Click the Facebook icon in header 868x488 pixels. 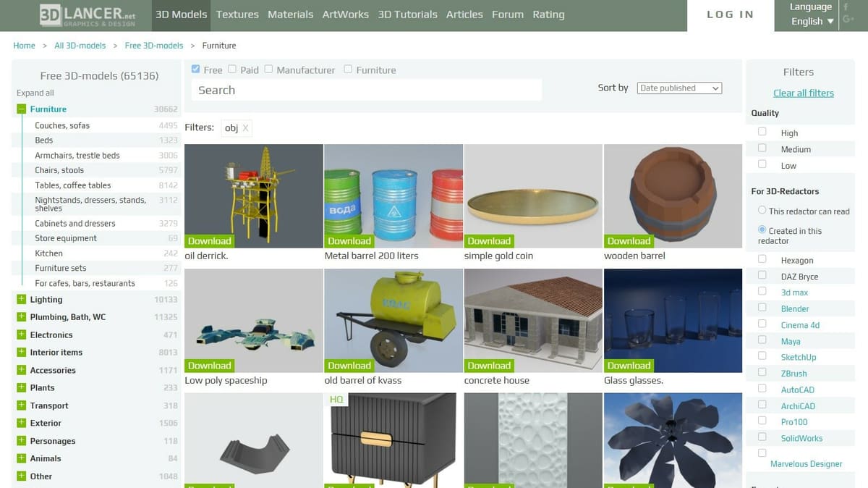click(846, 7)
